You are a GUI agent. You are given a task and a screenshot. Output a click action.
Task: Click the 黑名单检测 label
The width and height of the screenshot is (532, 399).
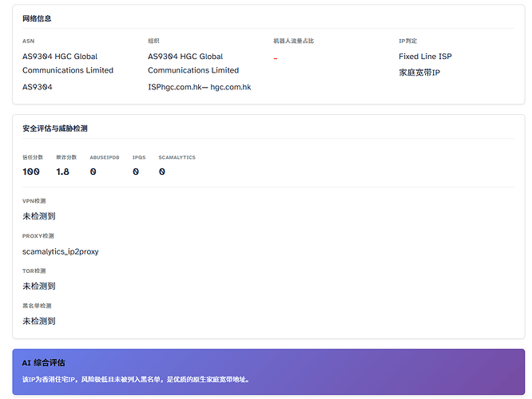pyautogui.click(x=37, y=306)
